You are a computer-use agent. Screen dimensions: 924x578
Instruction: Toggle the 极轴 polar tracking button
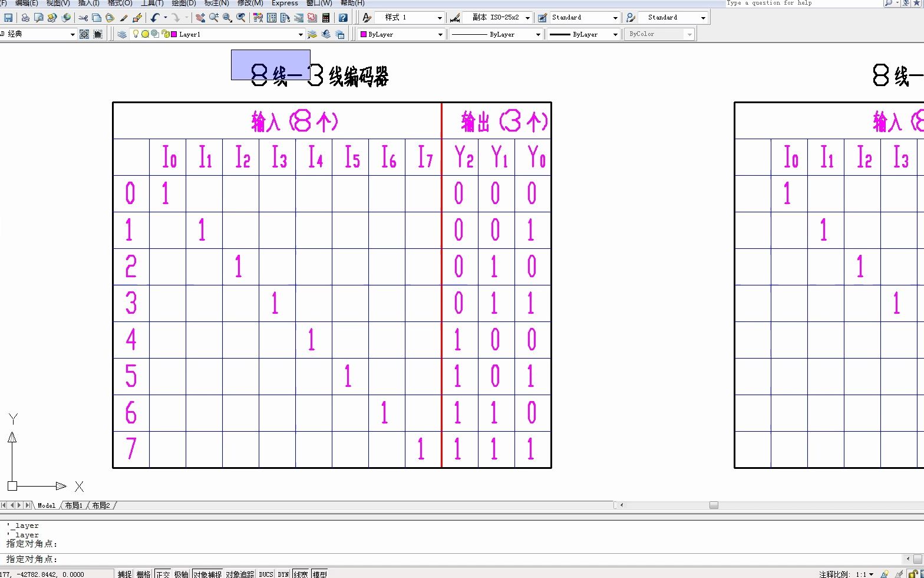tap(181, 574)
